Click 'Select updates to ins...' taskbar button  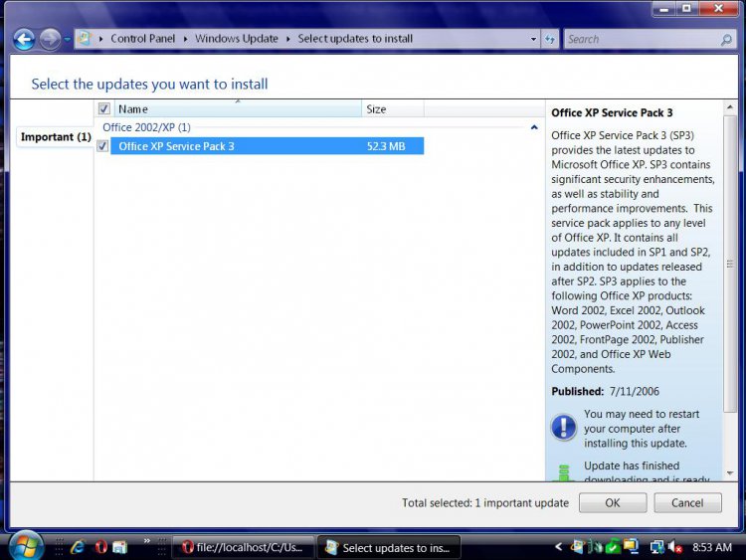[389, 548]
